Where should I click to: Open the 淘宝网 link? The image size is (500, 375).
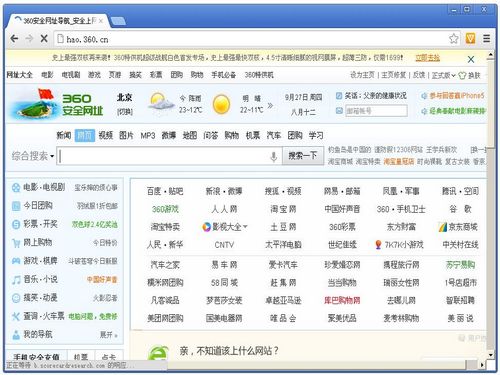(x=283, y=209)
